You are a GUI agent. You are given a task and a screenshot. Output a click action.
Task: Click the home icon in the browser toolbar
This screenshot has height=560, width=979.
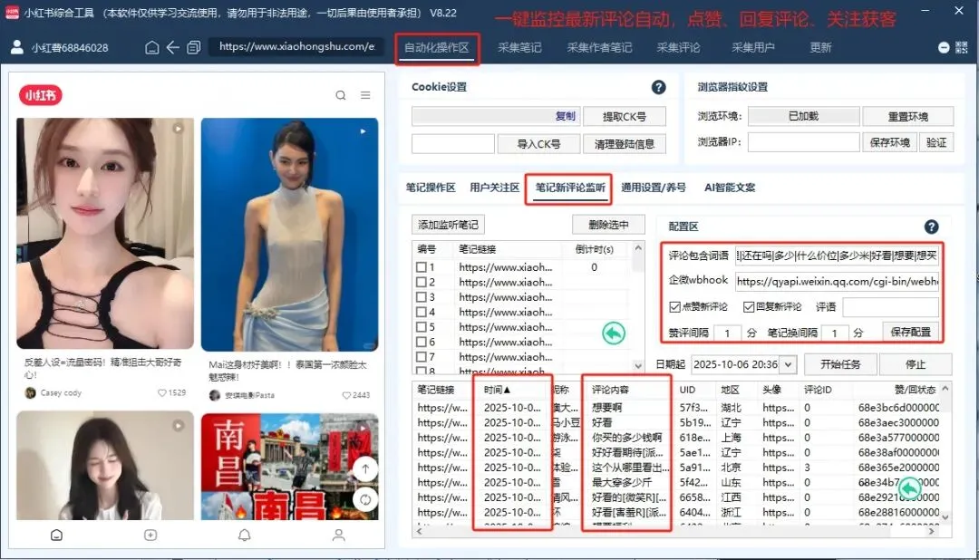point(152,46)
